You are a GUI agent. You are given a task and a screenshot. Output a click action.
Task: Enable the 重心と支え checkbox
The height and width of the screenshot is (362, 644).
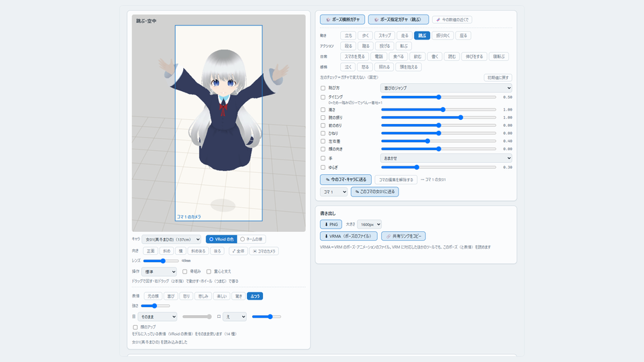click(x=209, y=271)
